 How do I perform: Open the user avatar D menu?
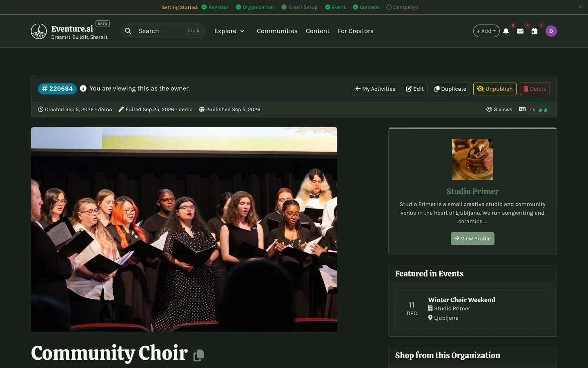pyautogui.click(x=551, y=31)
